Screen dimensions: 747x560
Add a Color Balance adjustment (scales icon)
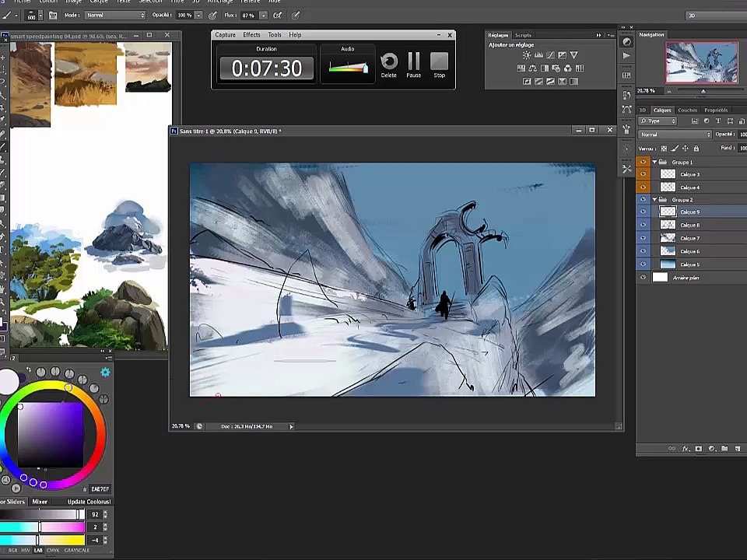532,68
